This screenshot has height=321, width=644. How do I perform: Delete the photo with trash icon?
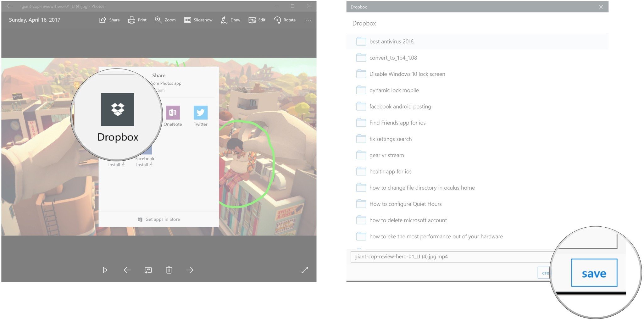[x=169, y=270]
